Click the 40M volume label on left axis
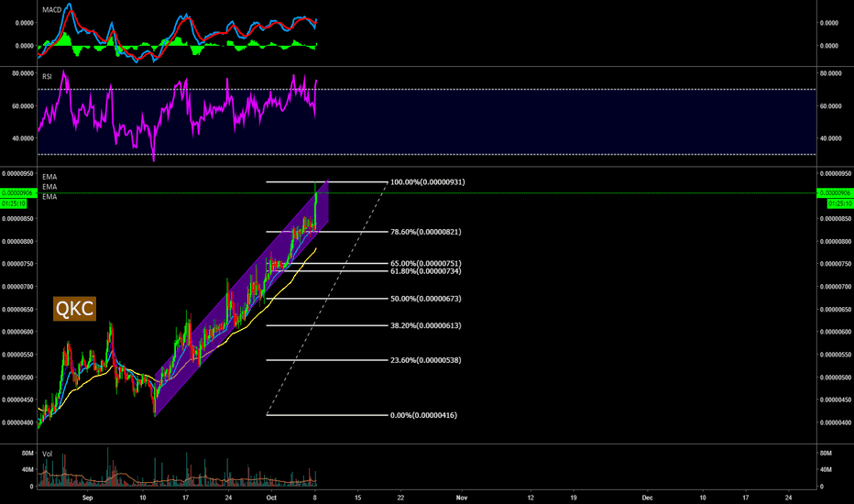 27,470
